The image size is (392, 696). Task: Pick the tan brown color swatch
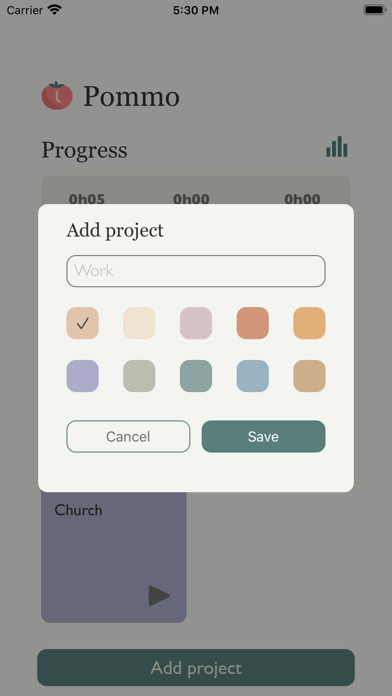(x=309, y=376)
